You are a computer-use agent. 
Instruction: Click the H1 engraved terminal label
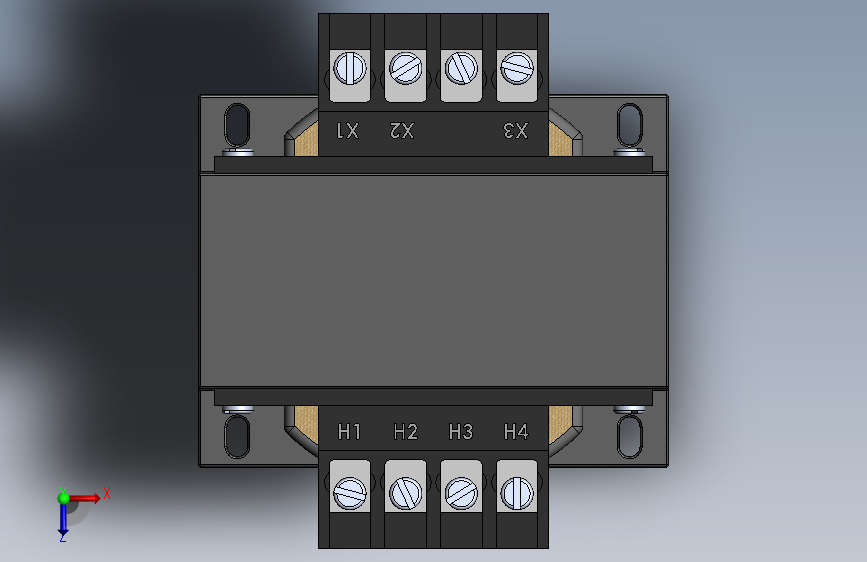349,431
